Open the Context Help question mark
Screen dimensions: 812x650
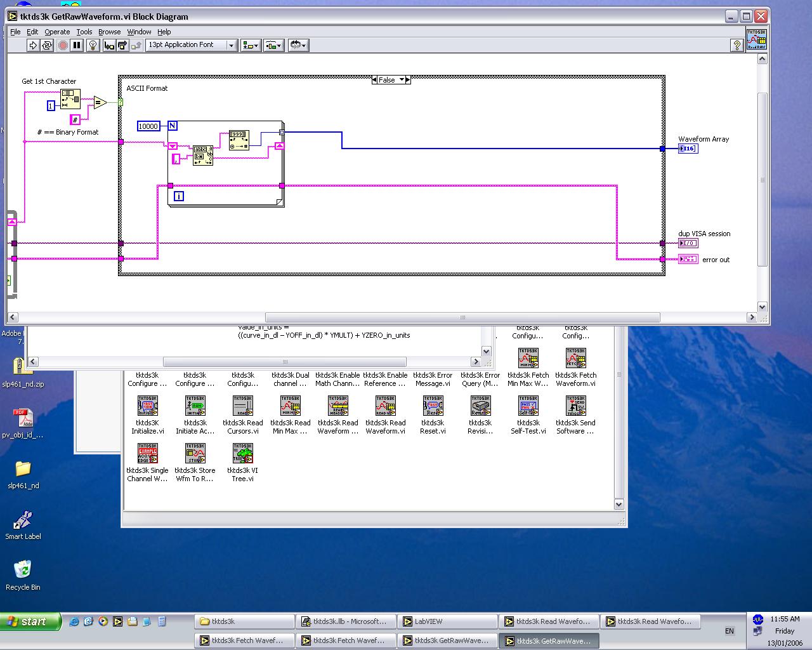coord(737,45)
